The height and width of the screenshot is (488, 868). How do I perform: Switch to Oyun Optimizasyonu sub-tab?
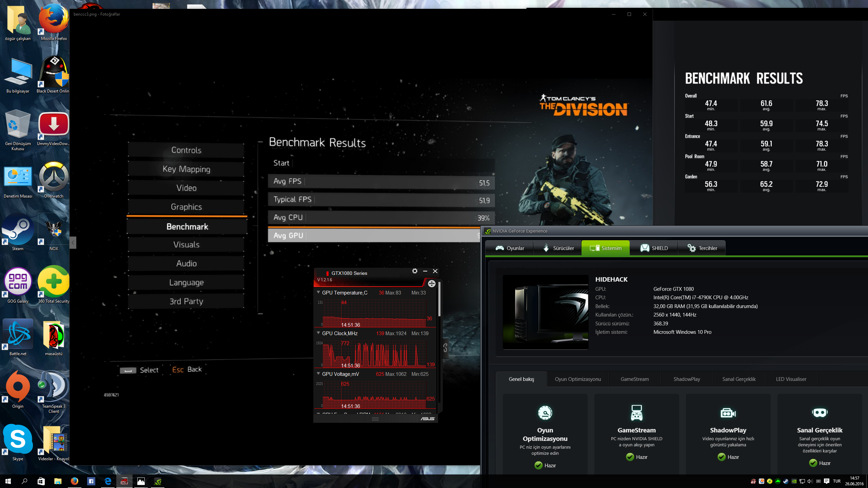pyautogui.click(x=578, y=379)
